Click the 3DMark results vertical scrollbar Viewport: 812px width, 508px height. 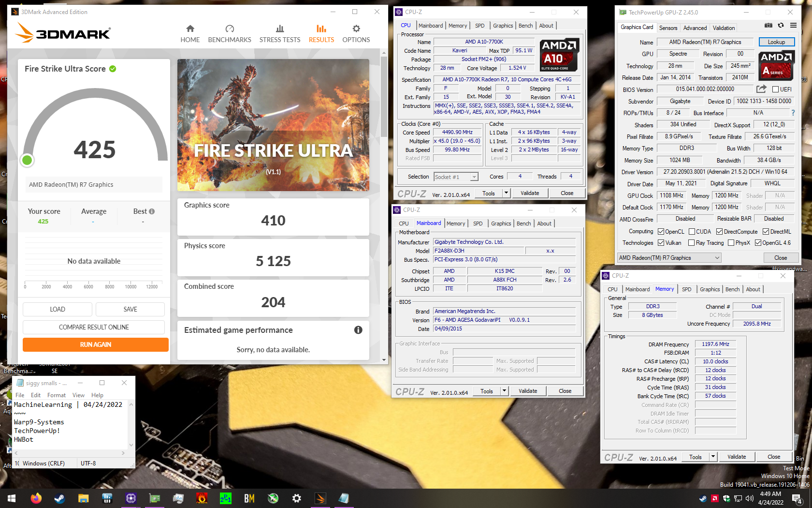pos(384,207)
